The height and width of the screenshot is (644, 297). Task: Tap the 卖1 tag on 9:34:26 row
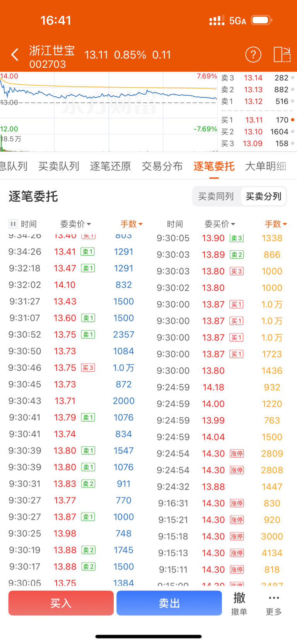tap(88, 252)
